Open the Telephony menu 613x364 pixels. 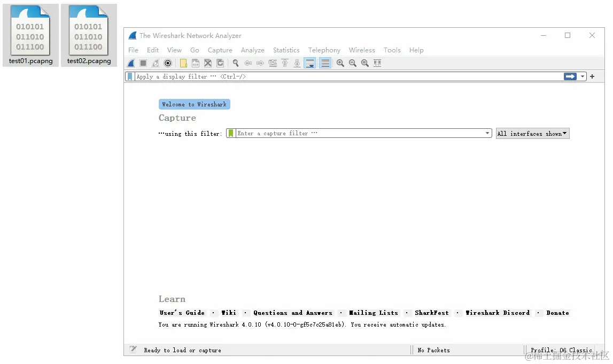(x=324, y=50)
